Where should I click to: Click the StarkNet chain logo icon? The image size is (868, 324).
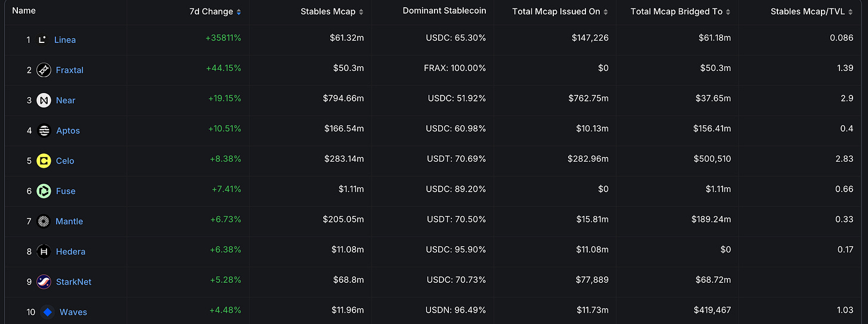pos(44,282)
